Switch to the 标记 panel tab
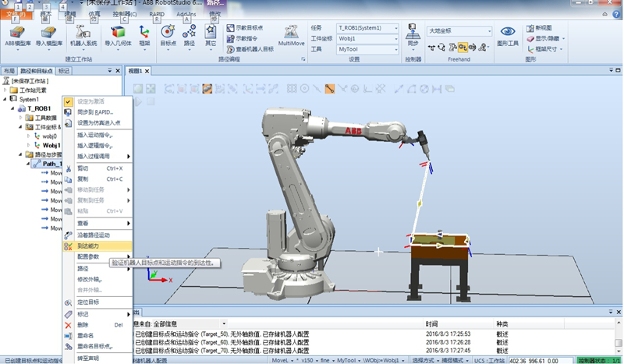 [x=64, y=71]
